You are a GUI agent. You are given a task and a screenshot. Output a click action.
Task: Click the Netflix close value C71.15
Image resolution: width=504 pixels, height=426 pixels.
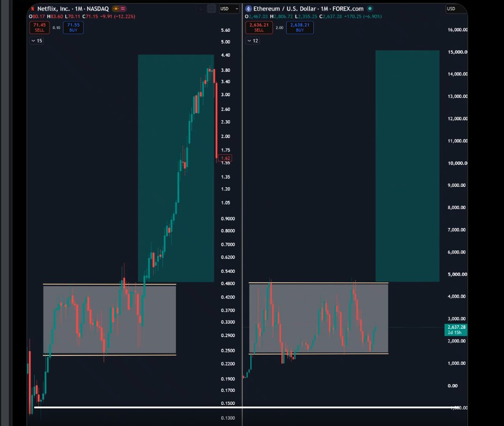[90, 16]
